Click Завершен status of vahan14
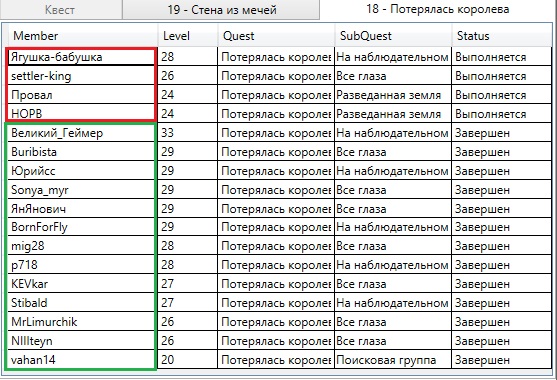 [x=502, y=360]
